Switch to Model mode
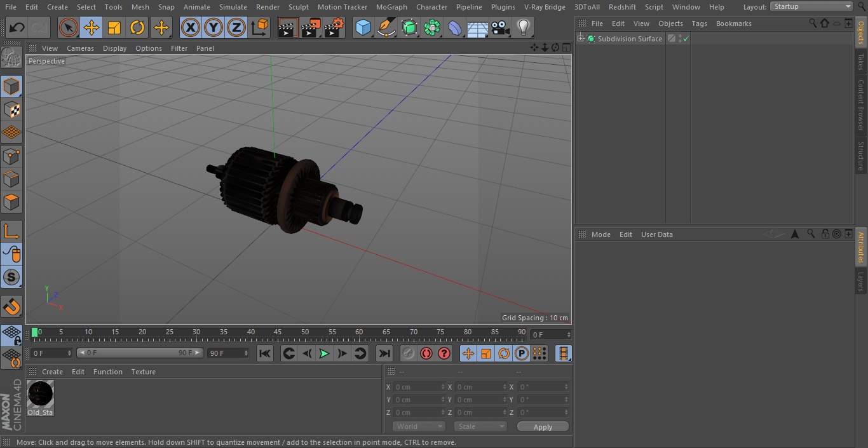The image size is (868, 448). tap(11, 86)
